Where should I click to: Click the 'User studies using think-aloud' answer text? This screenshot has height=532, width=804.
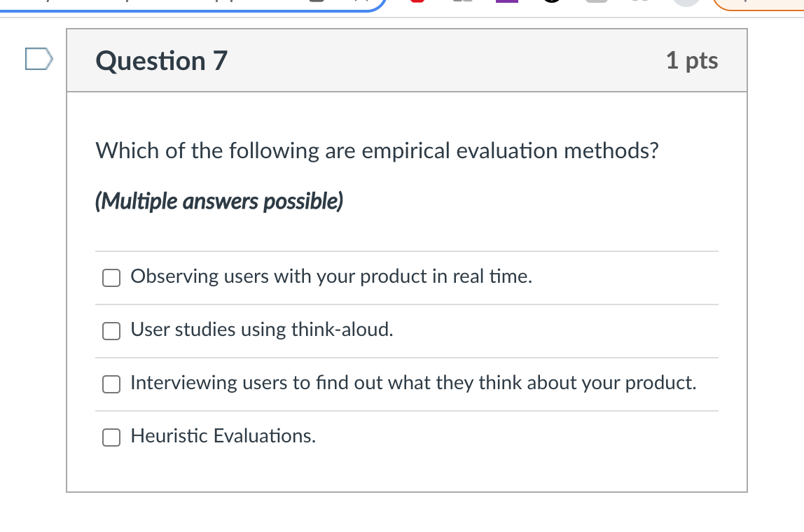pos(262,330)
